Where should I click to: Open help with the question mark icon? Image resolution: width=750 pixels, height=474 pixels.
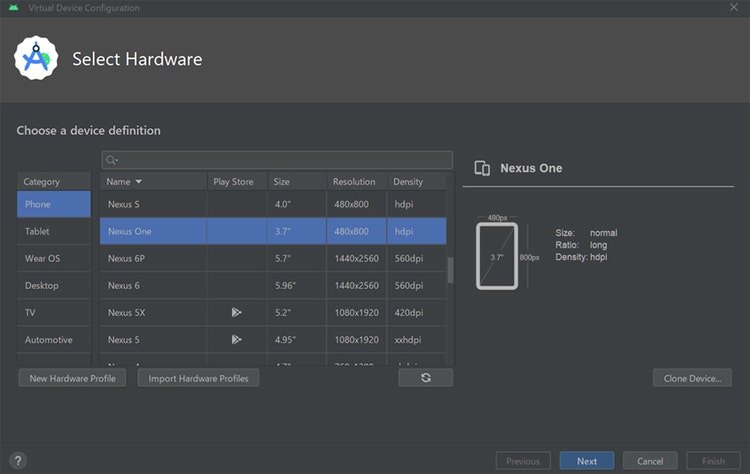coord(18,461)
